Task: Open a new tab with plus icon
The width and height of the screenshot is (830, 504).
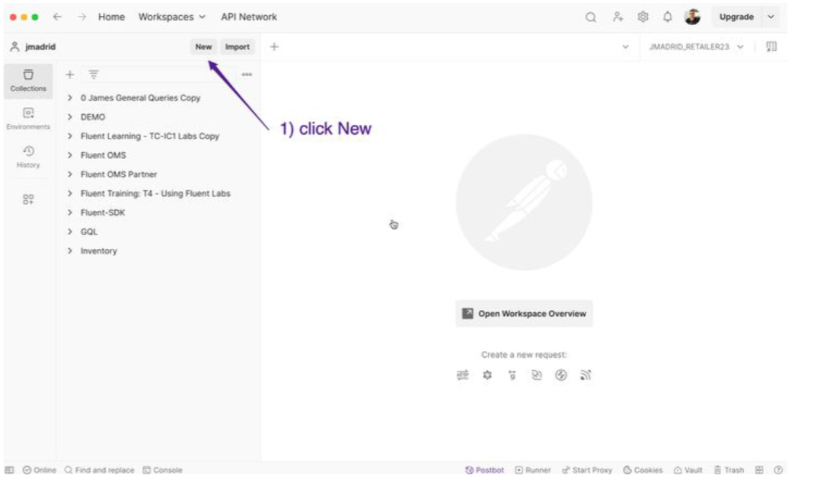Action: point(274,47)
